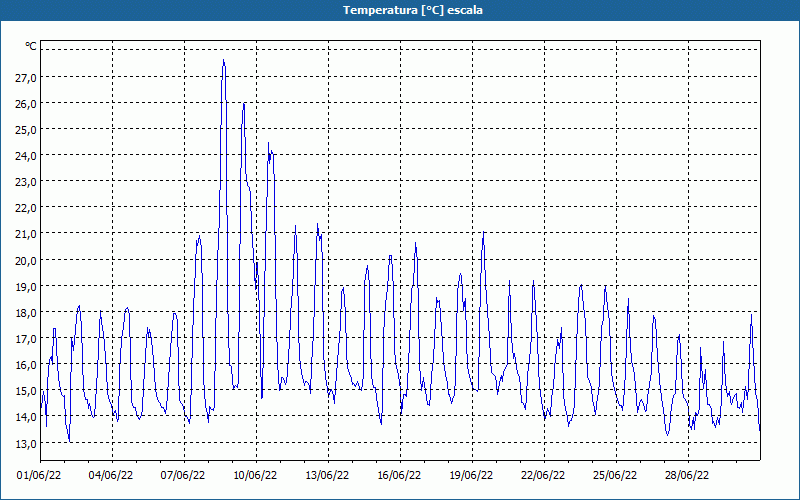Select the 15,0 y-axis label
This screenshot has width=800, height=500.
click(x=26, y=391)
